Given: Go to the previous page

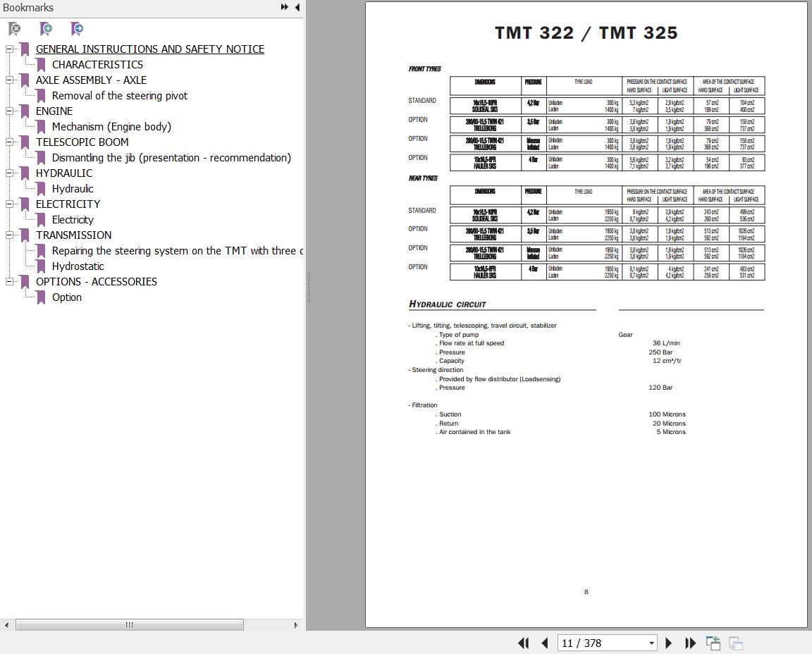Looking at the screenshot, I should click(544, 643).
